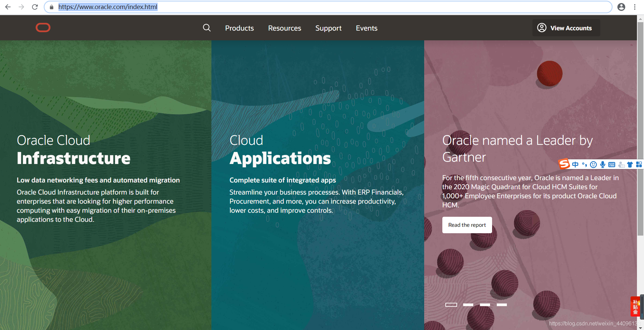Click the paragraph starting 'Streamline your business processes'
Image resolution: width=644 pixels, height=330 pixels.
tap(316, 201)
